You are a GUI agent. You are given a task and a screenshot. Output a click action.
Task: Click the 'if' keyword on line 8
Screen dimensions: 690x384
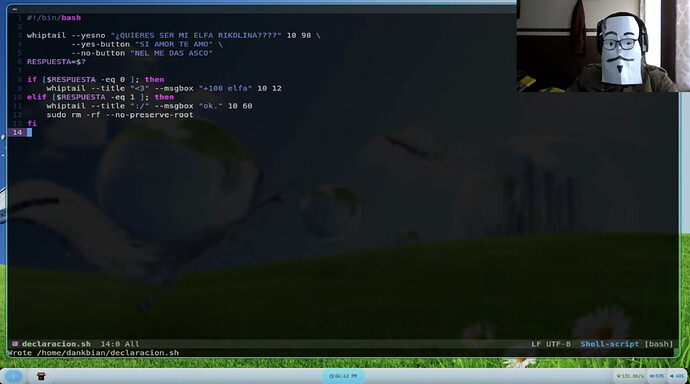pos(32,80)
